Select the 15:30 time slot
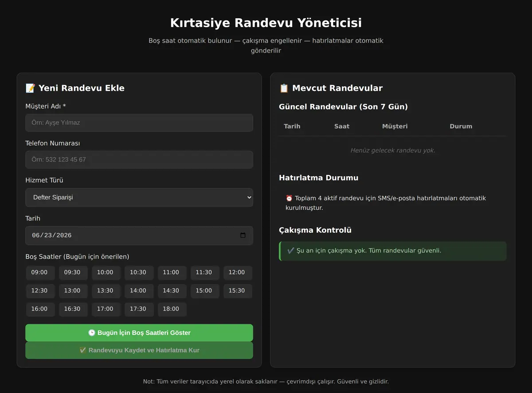The image size is (532, 393). coord(237,291)
